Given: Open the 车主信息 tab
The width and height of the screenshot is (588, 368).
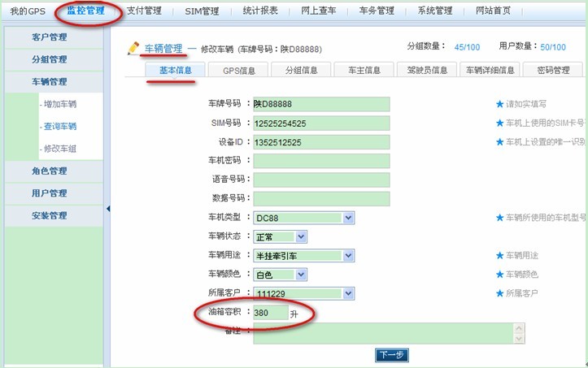Looking at the screenshot, I should point(364,71).
